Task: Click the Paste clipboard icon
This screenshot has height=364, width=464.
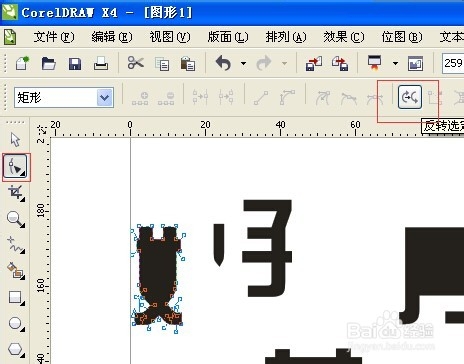Action: click(188, 63)
